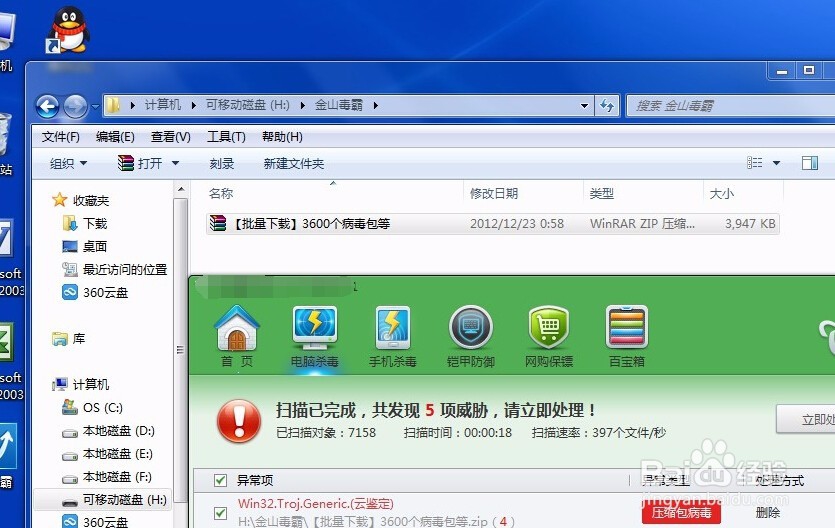Image resolution: width=835 pixels, height=528 pixels.
Task: Click the 立即处理 handle now button
Action: pyautogui.click(x=805, y=419)
